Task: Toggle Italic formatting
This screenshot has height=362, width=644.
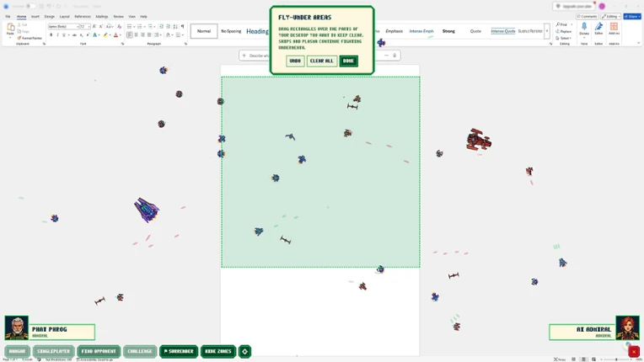Action: pos(57,35)
